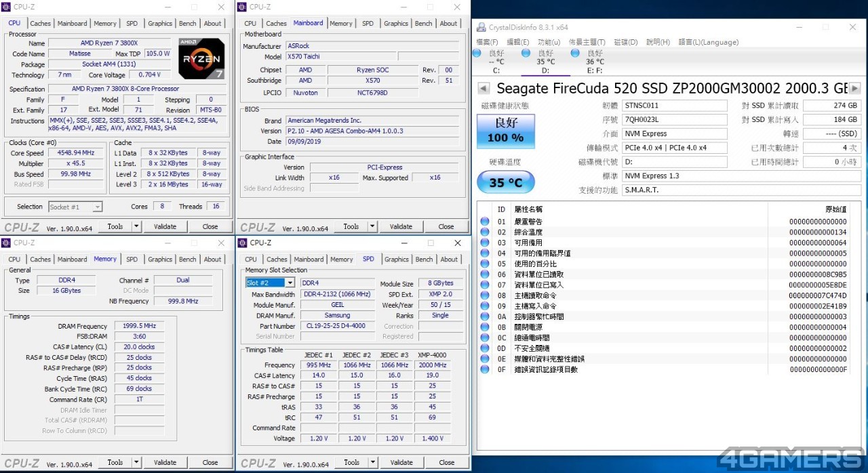Screen dimensions: 868x473
Task: Open 磁碟(D) disk menu
Action: tap(626, 42)
